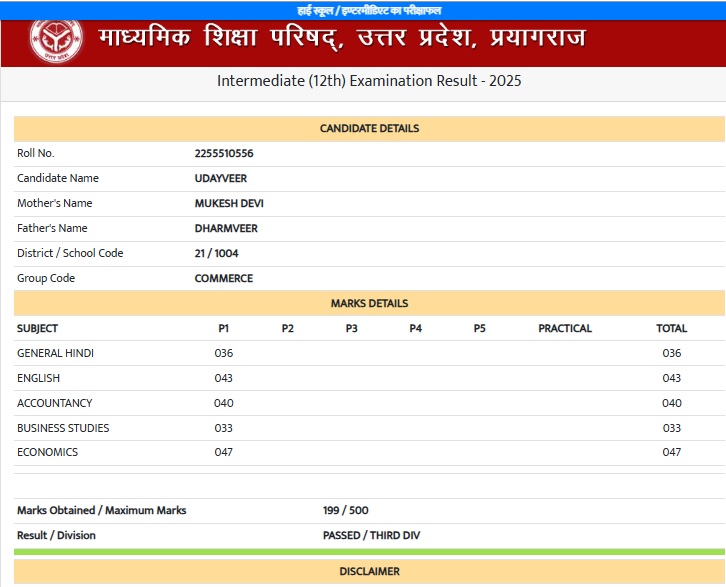
Task: Click the 'Group Code' label
Action: click(x=46, y=278)
